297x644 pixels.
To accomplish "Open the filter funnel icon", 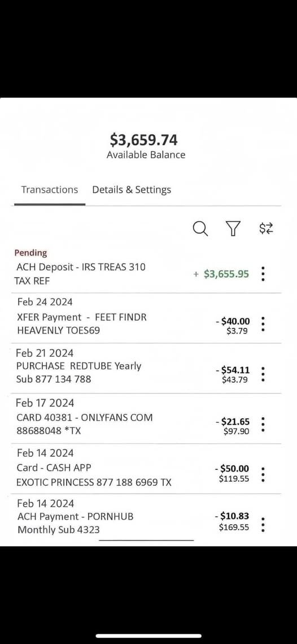I will pos(233,228).
